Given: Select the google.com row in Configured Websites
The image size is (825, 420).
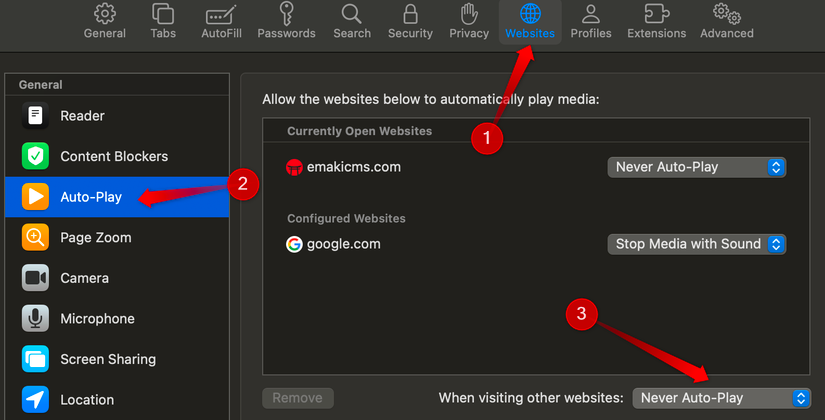Looking at the screenshot, I should 536,244.
